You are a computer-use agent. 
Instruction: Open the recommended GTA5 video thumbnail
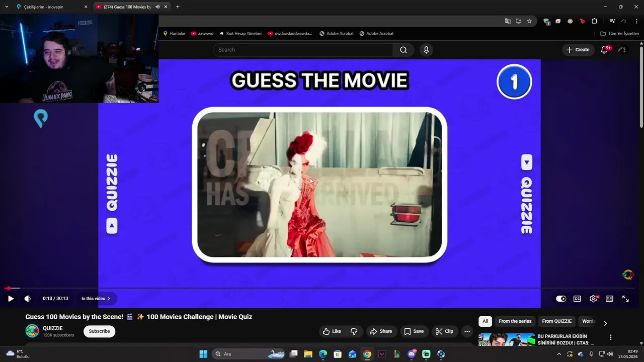(x=506, y=340)
